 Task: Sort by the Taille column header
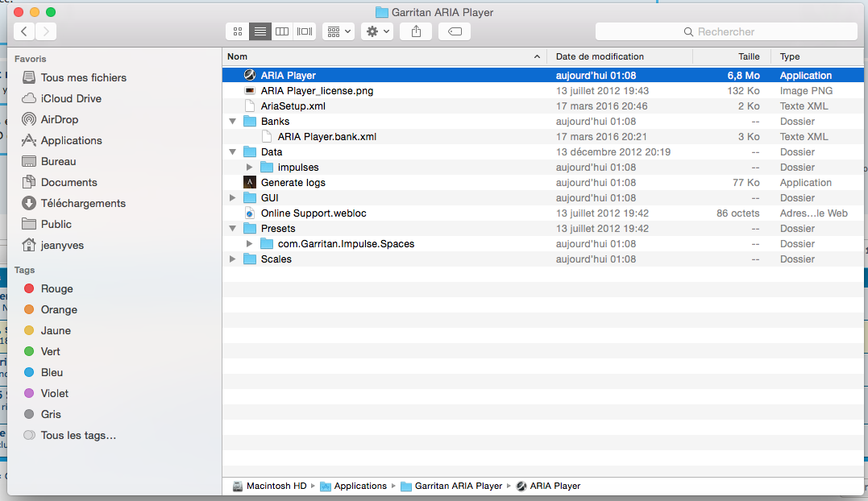click(x=748, y=56)
